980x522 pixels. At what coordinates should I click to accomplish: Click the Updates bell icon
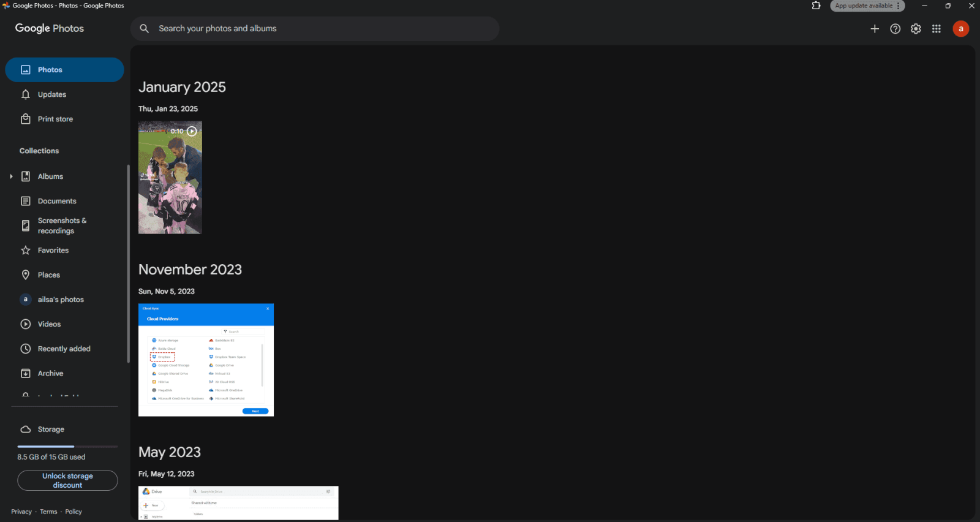click(26, 94)
